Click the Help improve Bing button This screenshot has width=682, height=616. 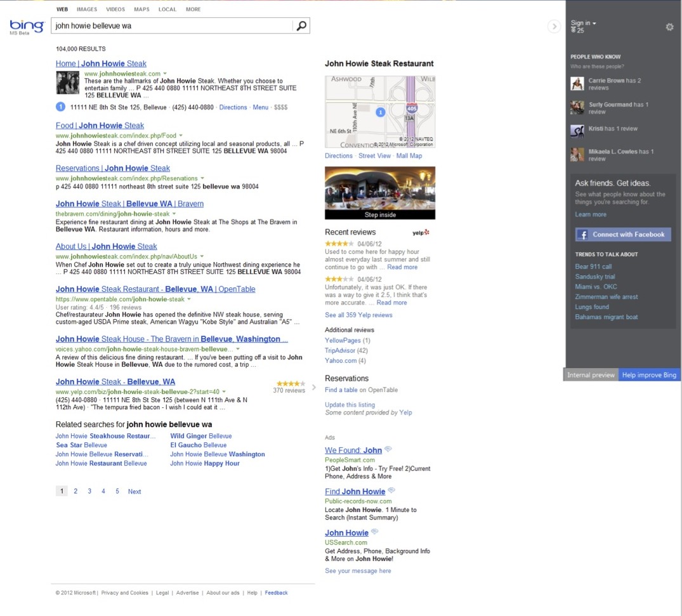point(649,375)
